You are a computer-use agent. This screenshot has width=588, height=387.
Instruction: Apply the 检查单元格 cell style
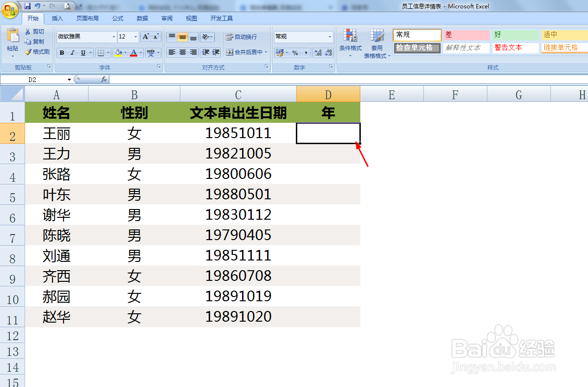[x=417, y=48]
